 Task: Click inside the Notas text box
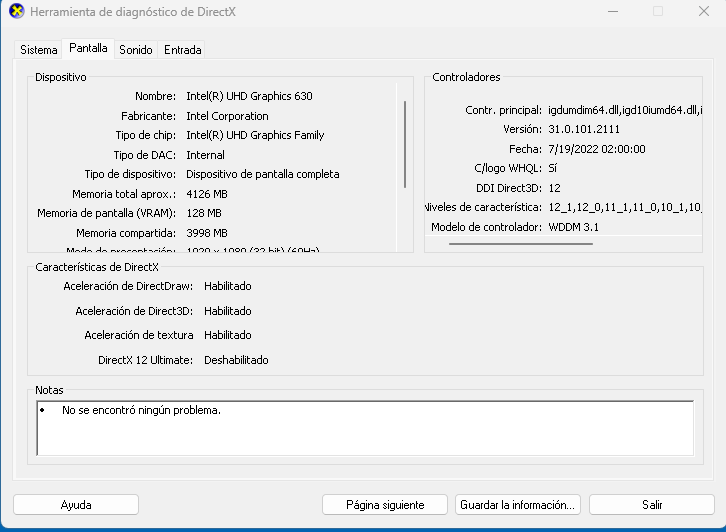[365, 428]
